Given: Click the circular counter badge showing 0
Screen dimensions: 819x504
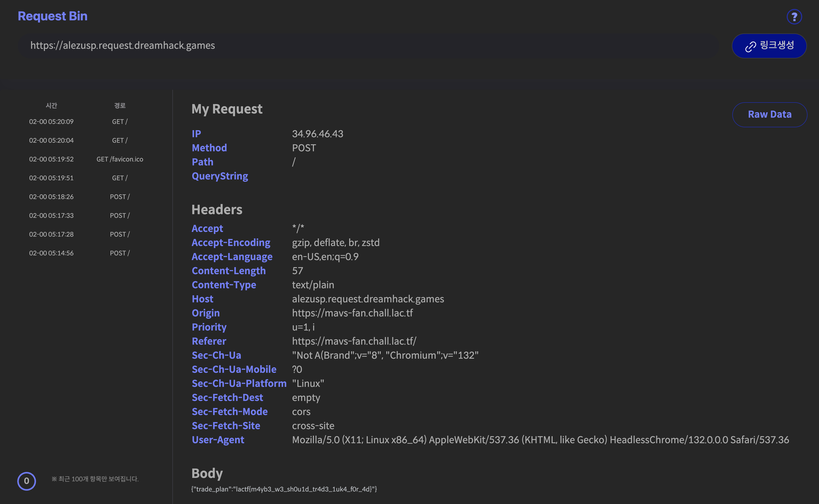Looking at the screenshot, I should tap(26, 481).
